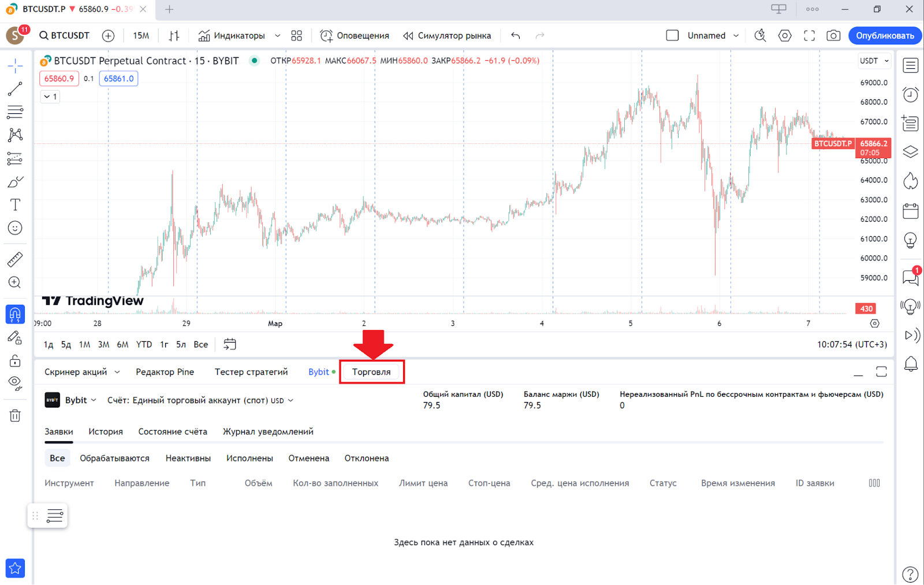The height and width of the screenshot is (585, 924).
Task: Toggle hide all drawings eye icon
Action: pyautogui.click(x=15, y=383)
